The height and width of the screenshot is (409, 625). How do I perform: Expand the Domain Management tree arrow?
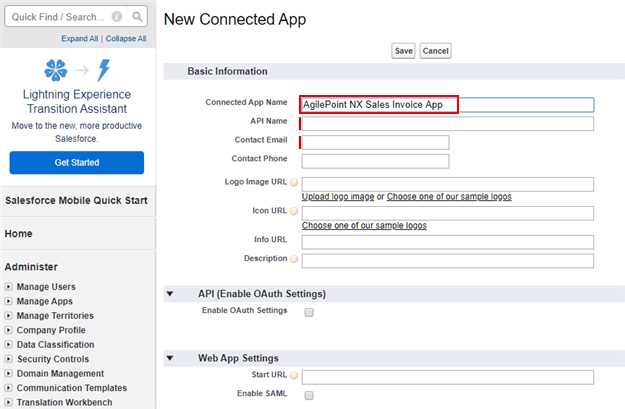[8, 374]
